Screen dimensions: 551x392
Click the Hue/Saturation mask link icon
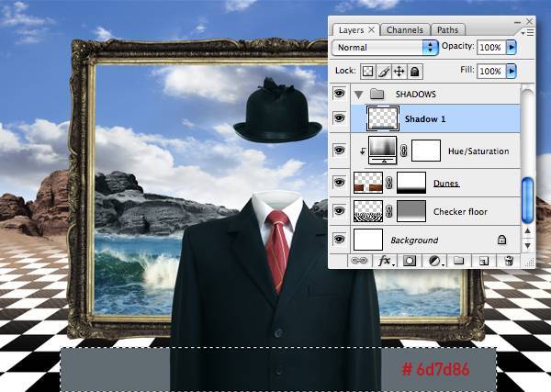tap(404, 151)
